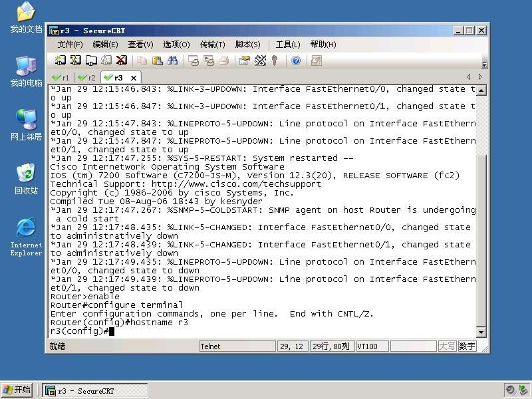Click the Disconnect icon with red X

(x=122, y=61)
